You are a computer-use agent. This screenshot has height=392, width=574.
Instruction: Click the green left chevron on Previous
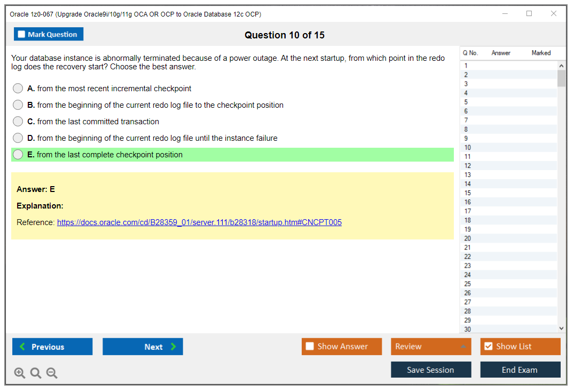[21, 346]
